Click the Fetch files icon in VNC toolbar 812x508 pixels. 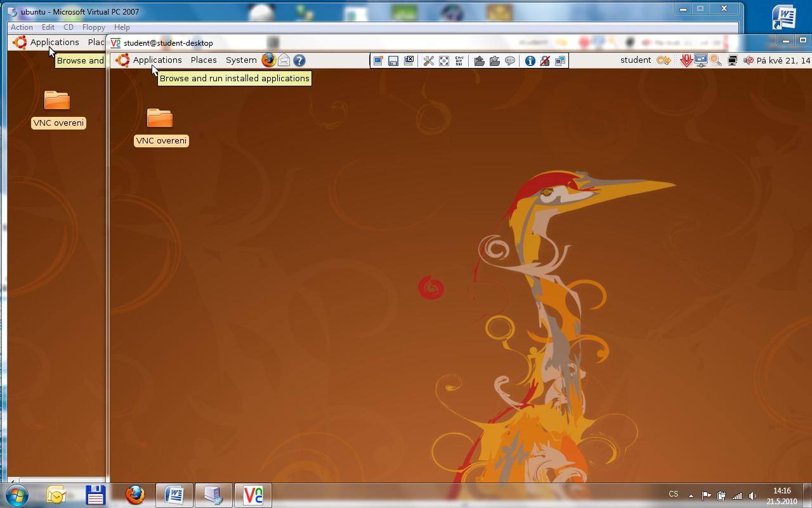pyautogui.click(x=494, y=61)
